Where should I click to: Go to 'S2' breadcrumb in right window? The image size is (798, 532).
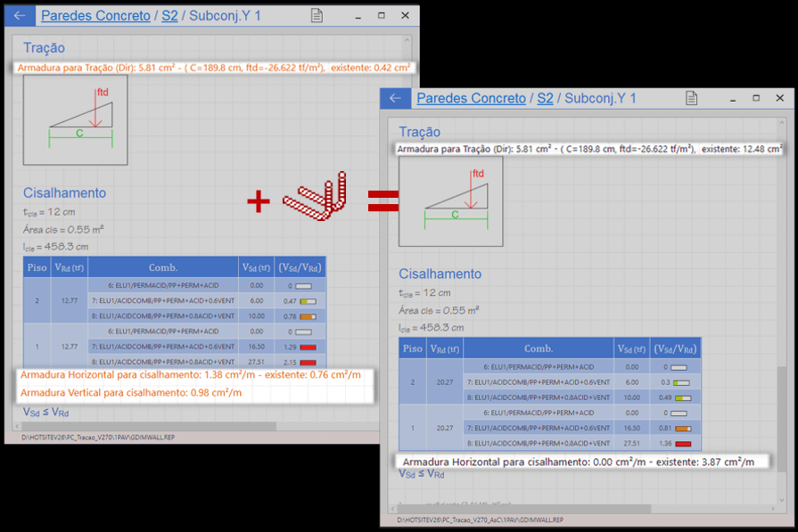pyautogui.click(x=544, y=99)
